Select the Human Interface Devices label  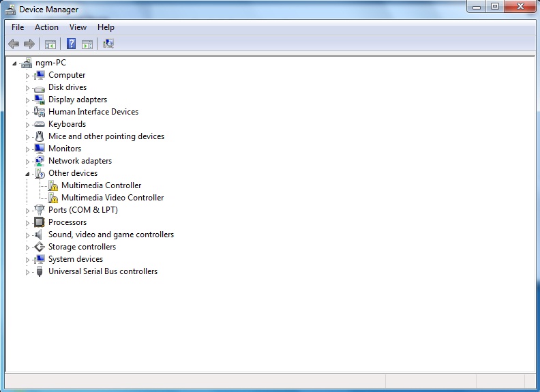point(93,112)
